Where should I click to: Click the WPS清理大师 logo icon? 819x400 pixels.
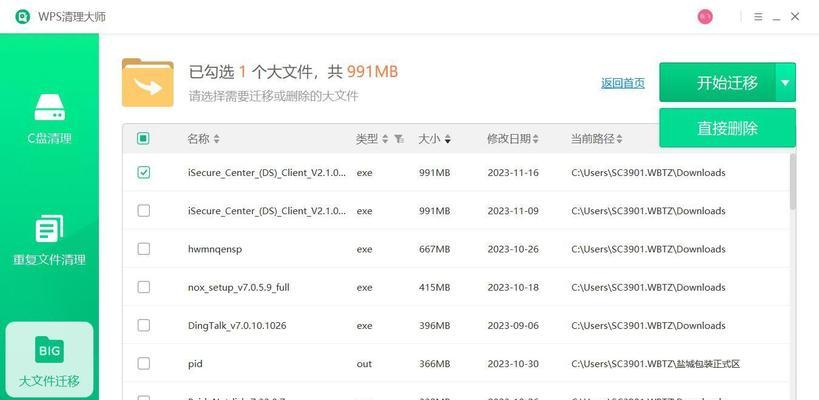point(22,17)
